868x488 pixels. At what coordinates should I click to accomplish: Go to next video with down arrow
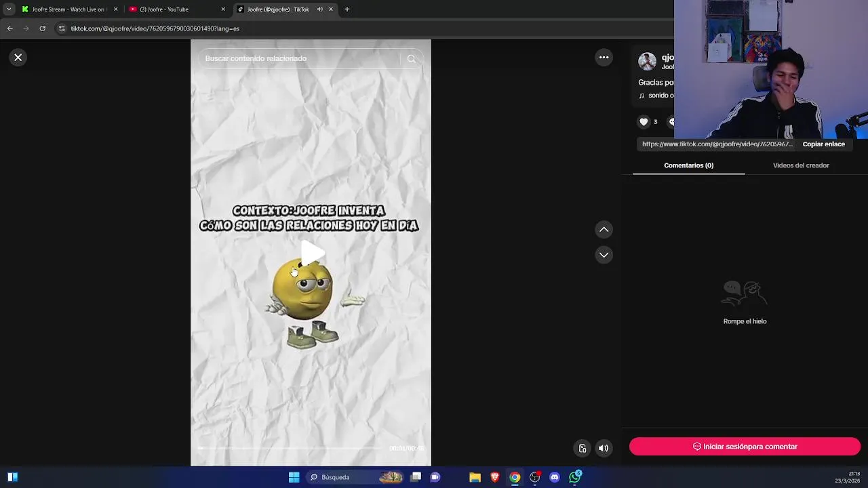tap(604, 255)
